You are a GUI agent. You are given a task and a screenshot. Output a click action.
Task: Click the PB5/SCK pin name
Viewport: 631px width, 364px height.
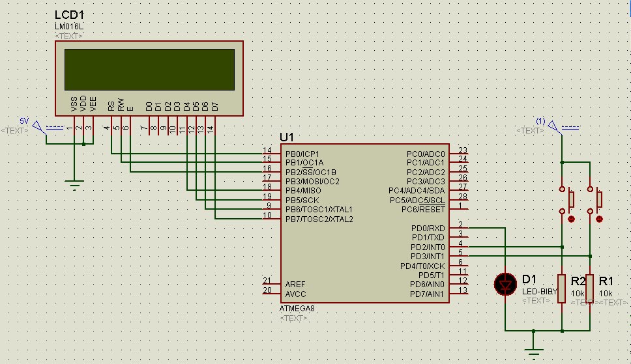tap(302, 201)
